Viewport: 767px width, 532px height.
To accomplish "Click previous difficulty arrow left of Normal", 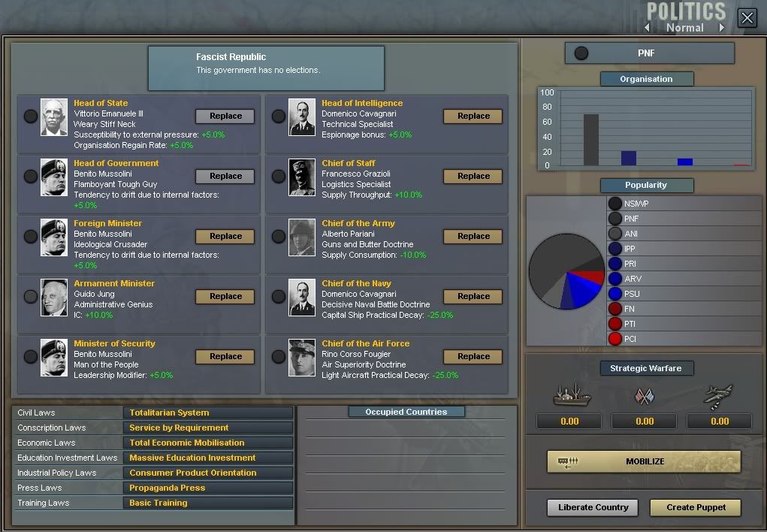I will click(x=647, y=28).
